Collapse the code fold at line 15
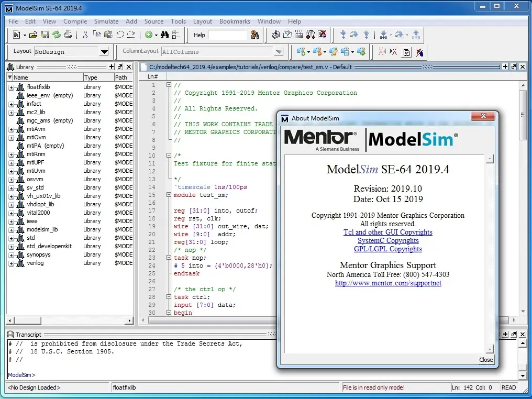The image size is (532, 399). tap(169, 195)
